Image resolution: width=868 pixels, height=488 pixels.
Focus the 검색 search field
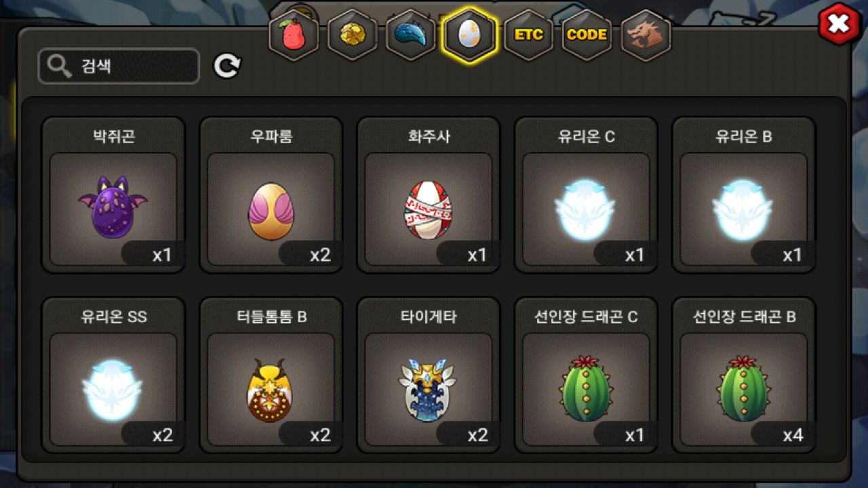pos(119,66)
